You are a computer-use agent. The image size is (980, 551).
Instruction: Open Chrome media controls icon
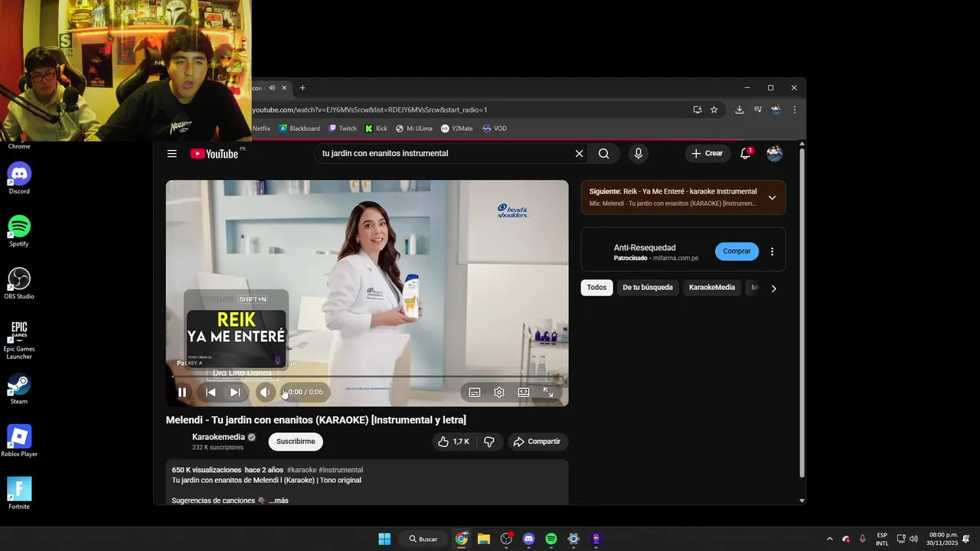[x=758, y=109]
